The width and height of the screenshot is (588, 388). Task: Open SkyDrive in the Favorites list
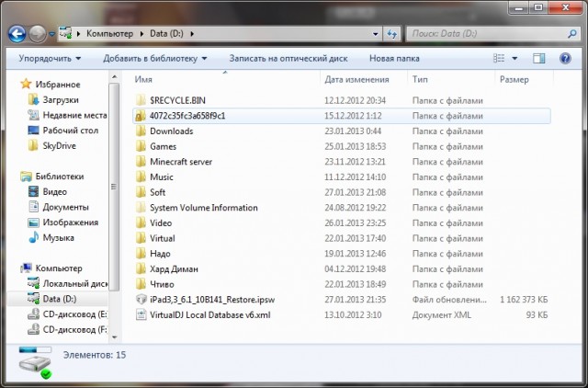59,145
